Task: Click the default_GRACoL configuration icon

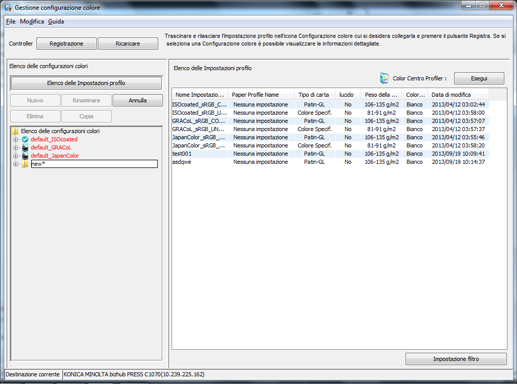Action: tap(25, 148)
